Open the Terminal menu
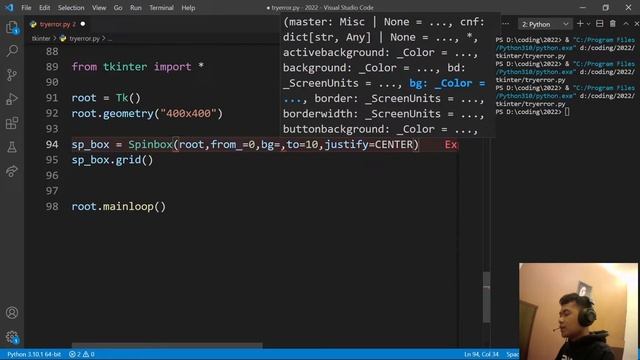The height and width of the screenshot is (360, 640). (161, 8)
